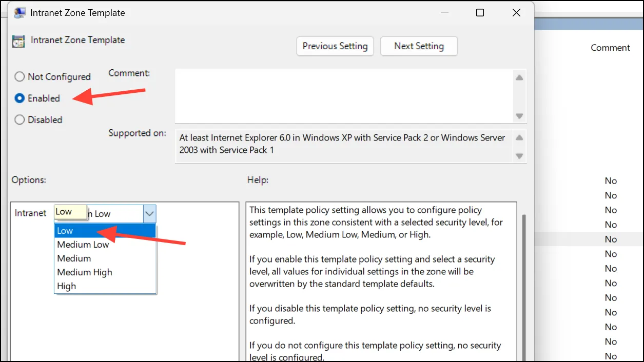The height and width of the screenshot is (362, 644).
Task: Collapse the Intranet security level dropdown arrow
Action: tap(149, 214)
